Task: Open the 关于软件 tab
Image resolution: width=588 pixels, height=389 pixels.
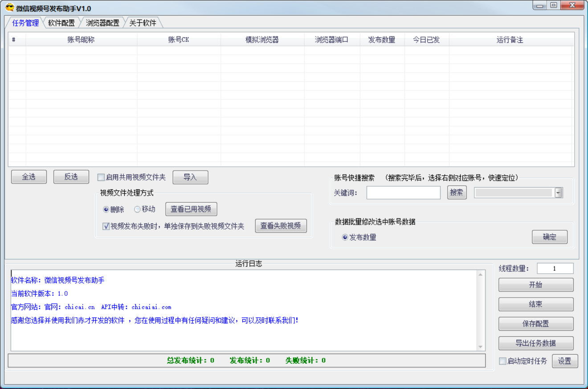Action: [143, 23]
